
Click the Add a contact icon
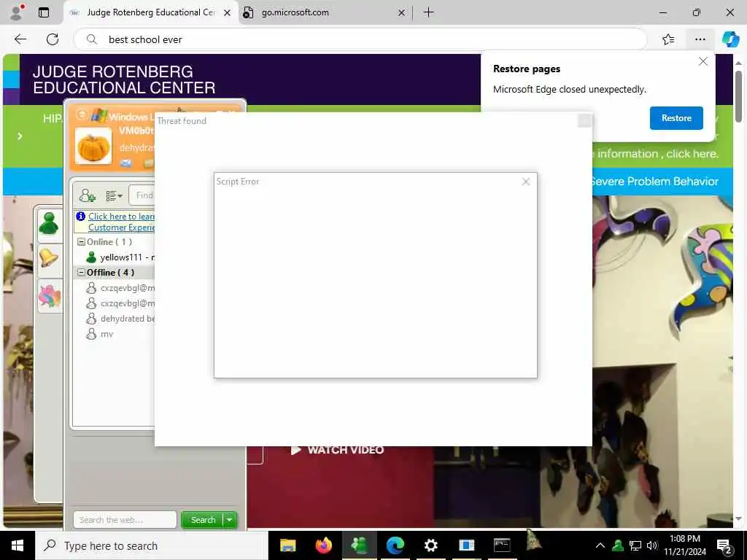88,195
